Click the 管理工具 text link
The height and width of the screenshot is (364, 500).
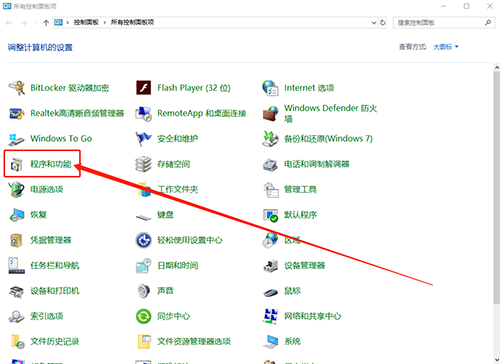tap(300, 190)
